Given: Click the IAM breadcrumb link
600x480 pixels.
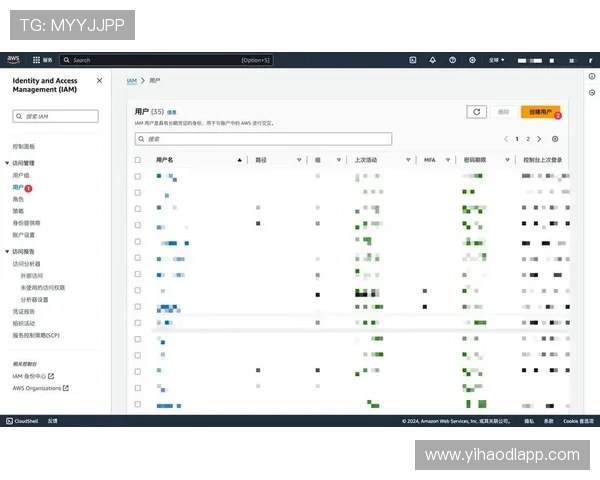Looking at the screenshot, I should pos(131,79).
